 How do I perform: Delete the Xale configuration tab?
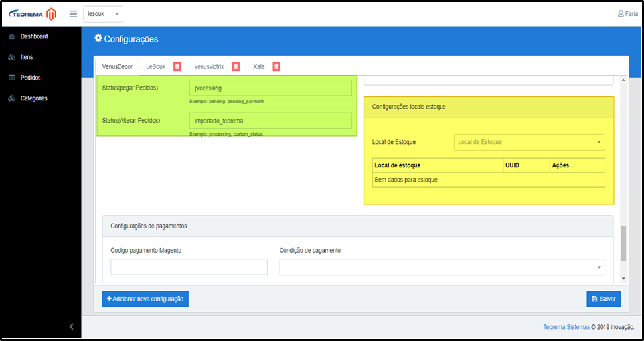[x=276, y=66]
